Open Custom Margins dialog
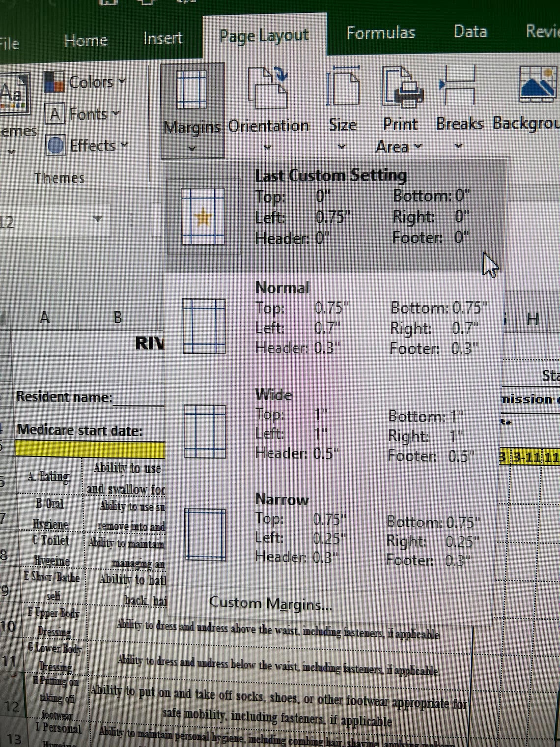This screenshot has width=560, height=747. click(x=271, y=603)
